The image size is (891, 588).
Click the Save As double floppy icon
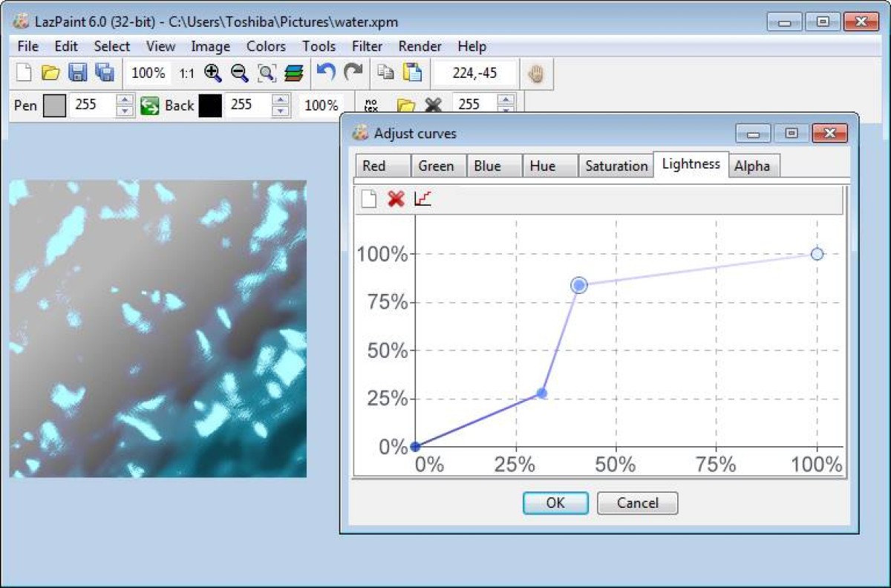click(x=105, y=73)
